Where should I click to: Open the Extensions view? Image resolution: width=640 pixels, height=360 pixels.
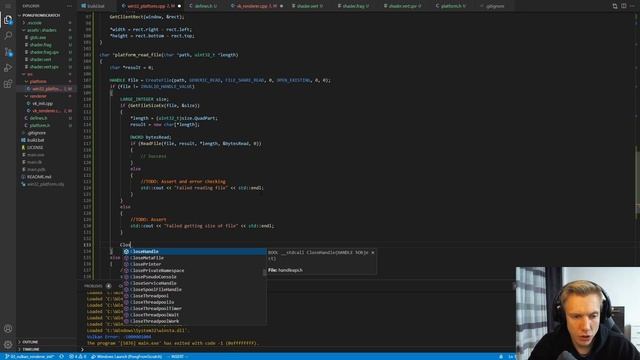point(8,84)
